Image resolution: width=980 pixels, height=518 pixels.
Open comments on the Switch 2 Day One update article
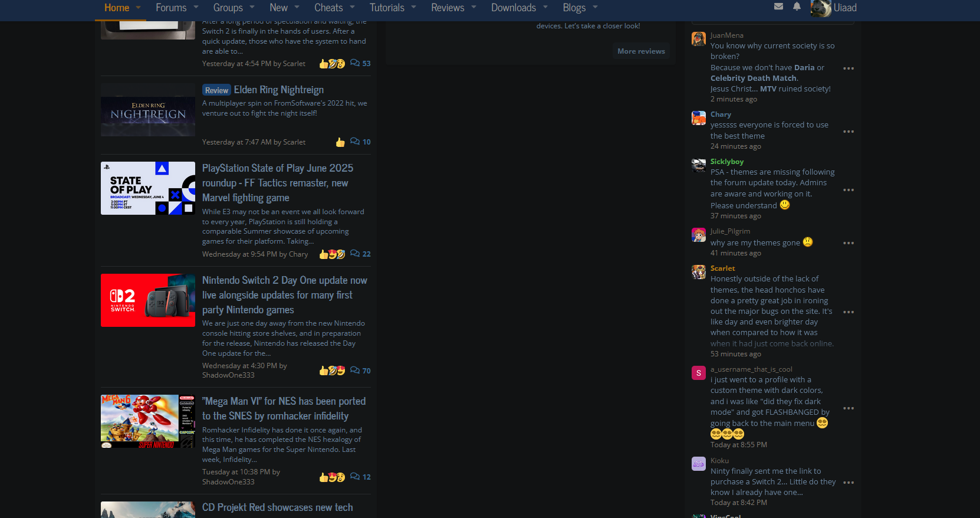tap(360, 371)
